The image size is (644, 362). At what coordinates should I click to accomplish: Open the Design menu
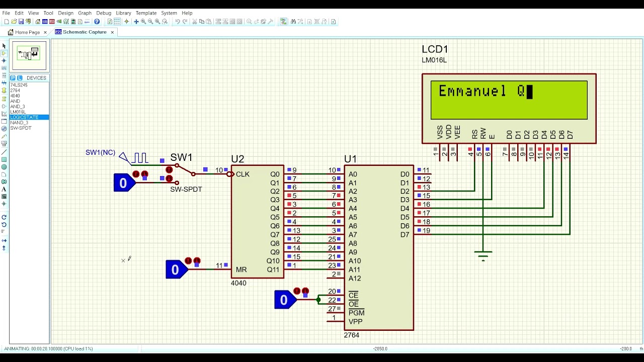[x=65, y=13]
